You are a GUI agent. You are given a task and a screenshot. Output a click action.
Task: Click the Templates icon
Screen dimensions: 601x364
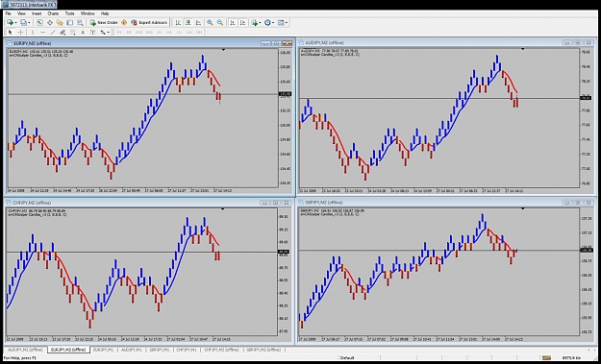(x=281, y=23)
